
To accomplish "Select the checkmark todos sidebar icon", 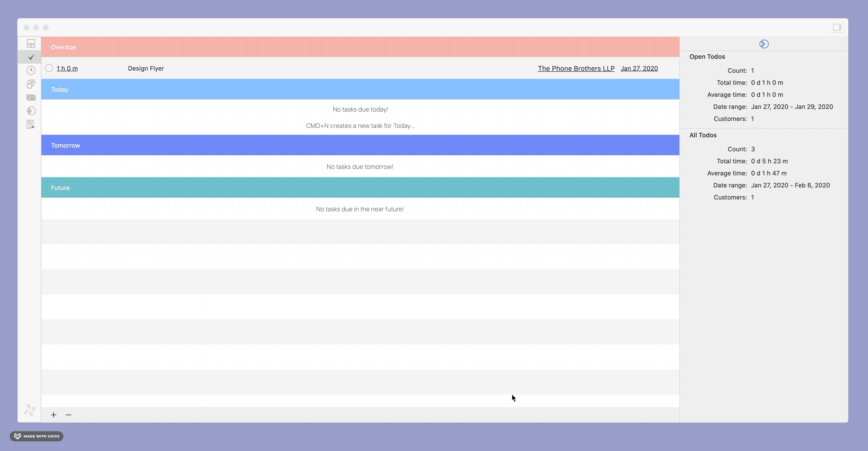I will [31, 57].
